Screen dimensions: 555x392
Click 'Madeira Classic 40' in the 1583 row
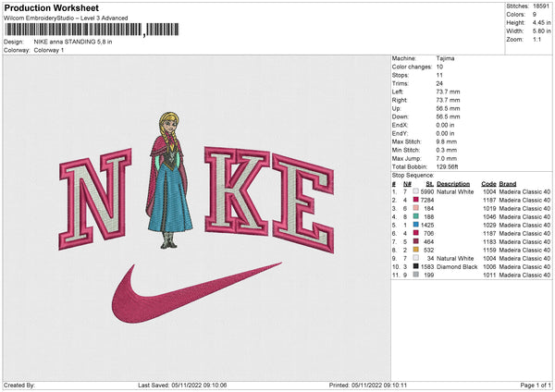524,267
